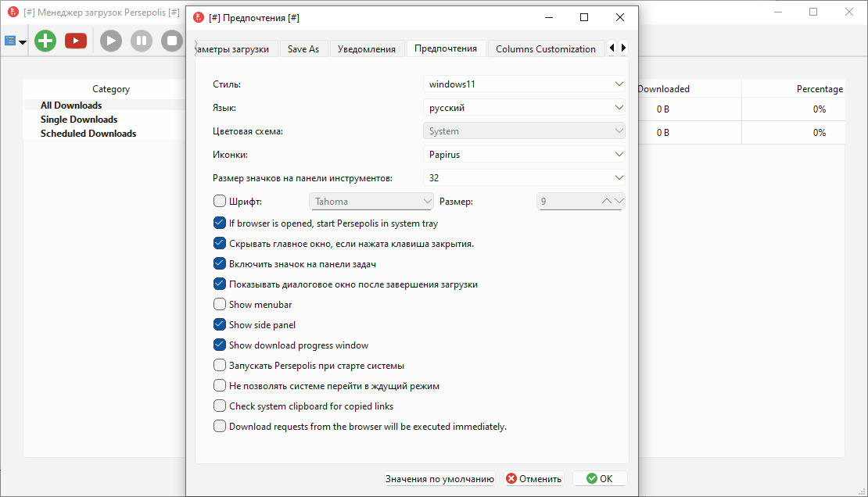
Task: Switch to the Save As tab
Action: click(x=303, y=48)
